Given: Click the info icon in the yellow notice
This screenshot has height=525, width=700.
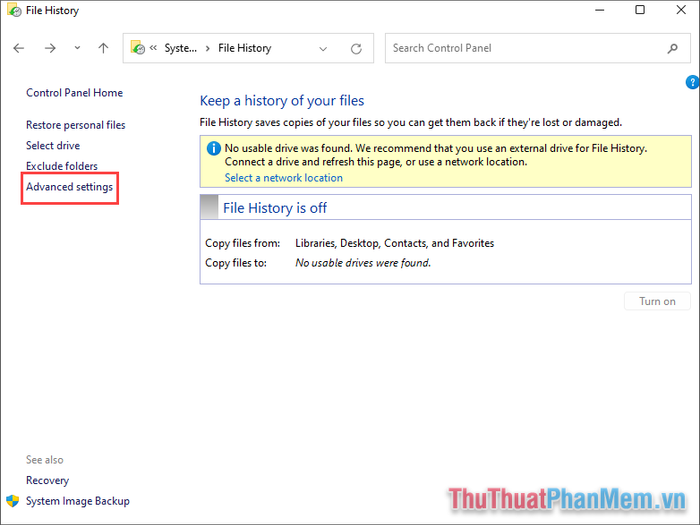Looking at the screenshot, I should [213, 148].
